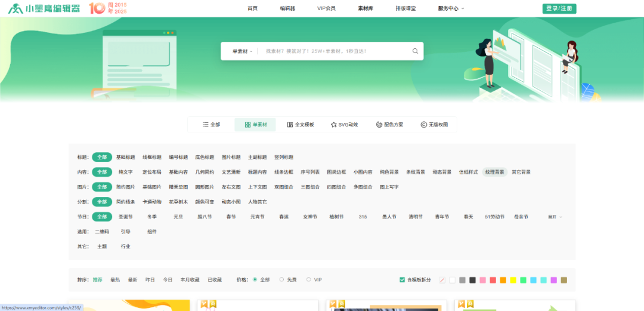Filter holidays by 51劳动节
Image resolution: width=644 pixels, height=311 pixels.
pyautogui.click(x=495, y=216)
